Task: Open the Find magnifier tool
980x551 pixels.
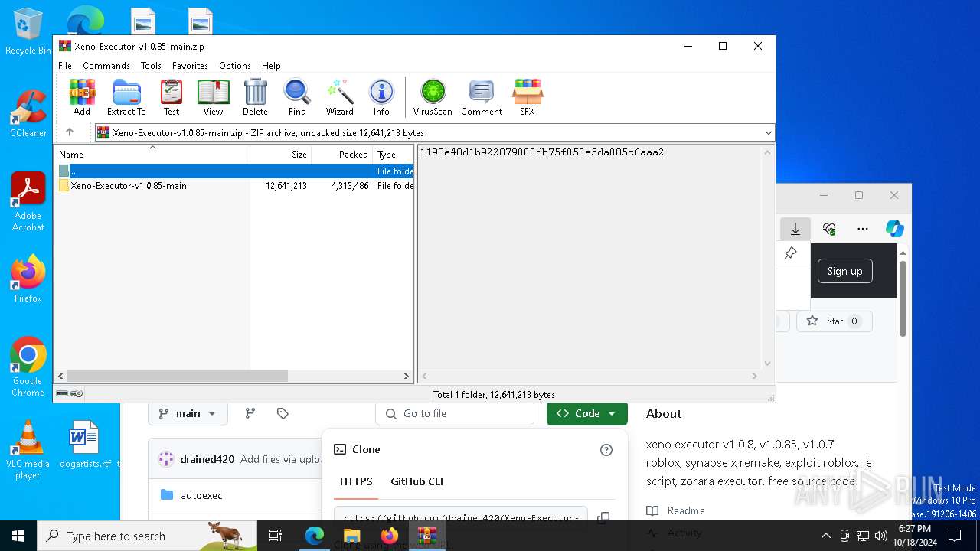Action: coord(297,97)
